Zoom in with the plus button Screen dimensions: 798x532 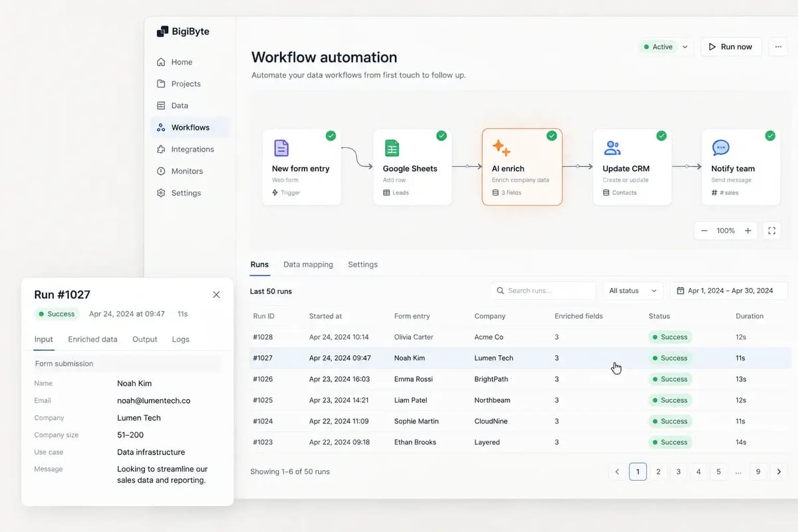tap(748, 231)
